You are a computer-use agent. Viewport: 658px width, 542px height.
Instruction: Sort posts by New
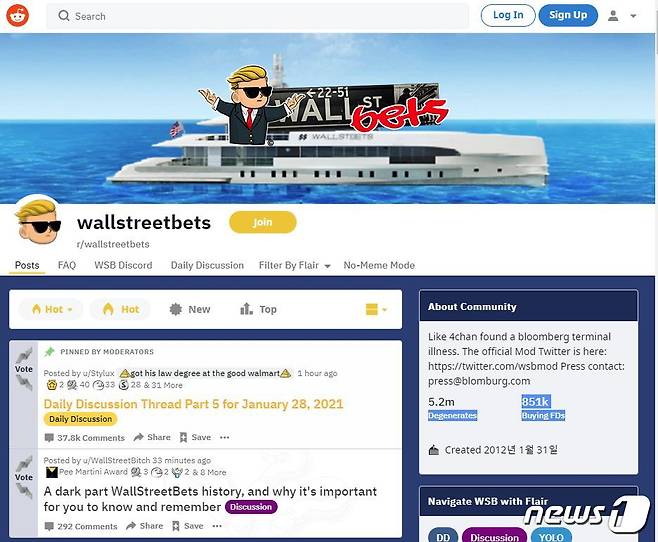(x=189, y=310)
